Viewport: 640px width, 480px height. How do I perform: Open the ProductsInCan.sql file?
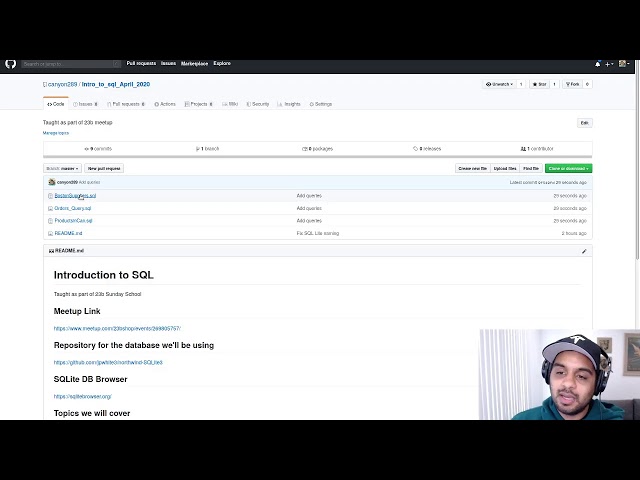click(x=73, y=220)
